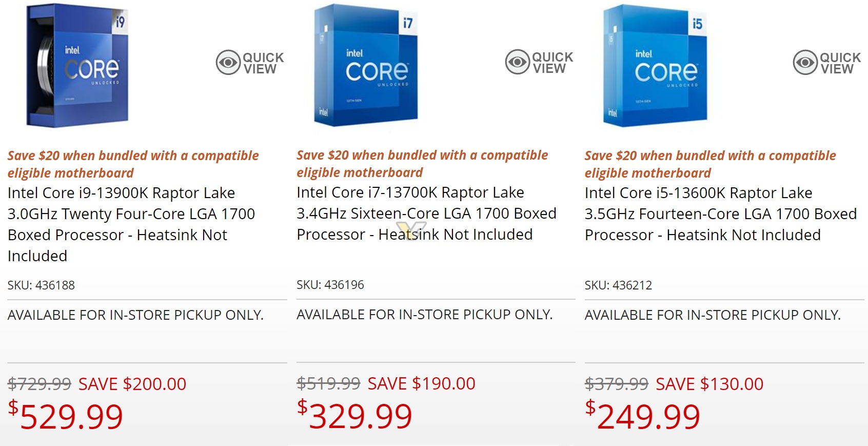Select the $329.99 price of the i7
The width and height of the screenshot is (868, 446).
coord(354,415)
